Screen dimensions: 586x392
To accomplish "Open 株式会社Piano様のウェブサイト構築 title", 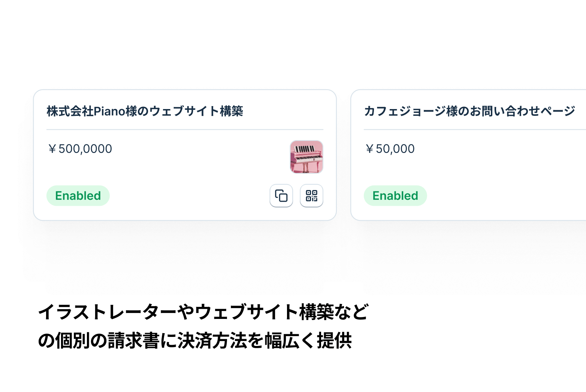I will (x=145, y=111).
